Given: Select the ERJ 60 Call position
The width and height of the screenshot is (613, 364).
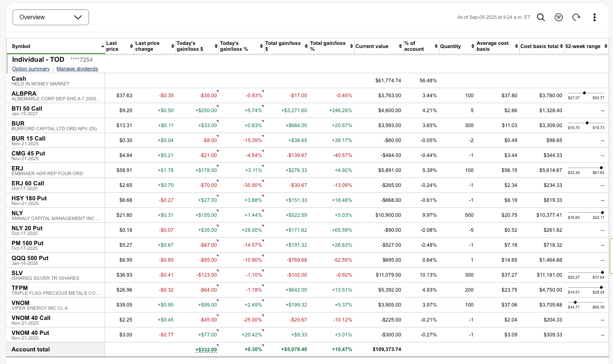Looking at the screenshot, I should pyautogui.click(x=28, y=183).
